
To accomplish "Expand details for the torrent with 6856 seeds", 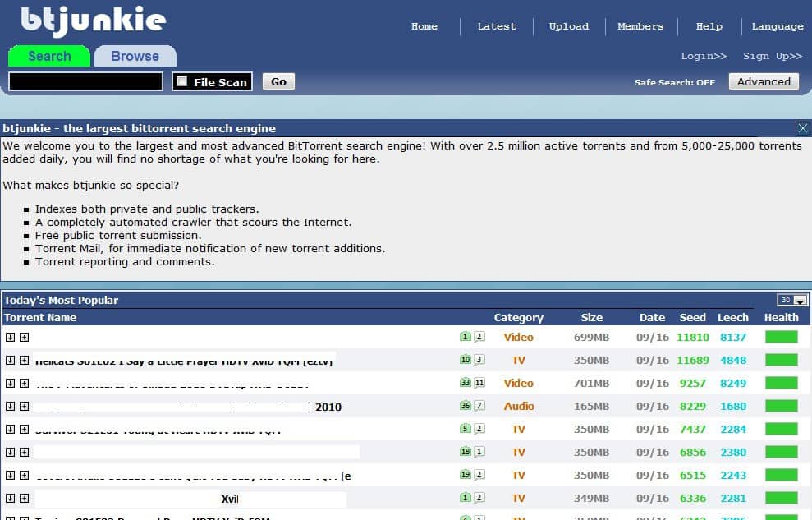I will click(x=25, y=452).
